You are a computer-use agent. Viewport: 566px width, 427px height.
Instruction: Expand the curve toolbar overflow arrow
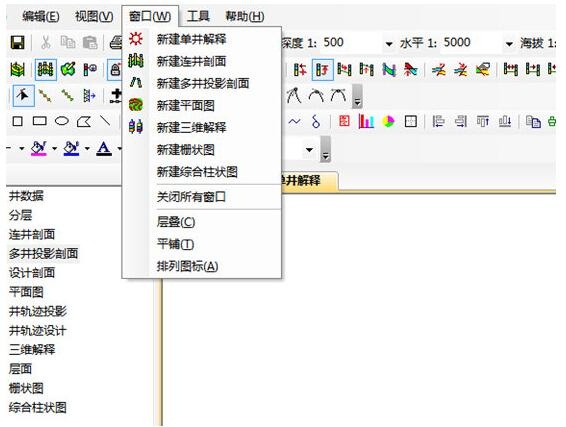[x=357, y=96]
